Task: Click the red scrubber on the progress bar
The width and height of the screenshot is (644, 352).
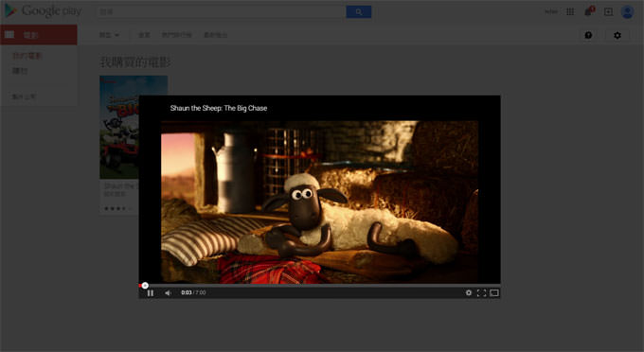Action: click(x=145, y=286)
